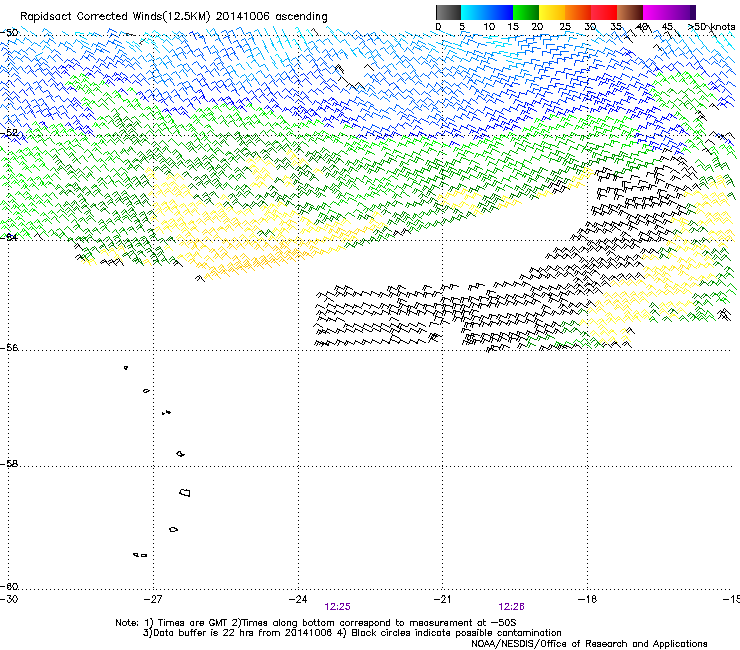Click the purple '12:25' time label

point(337,607)
